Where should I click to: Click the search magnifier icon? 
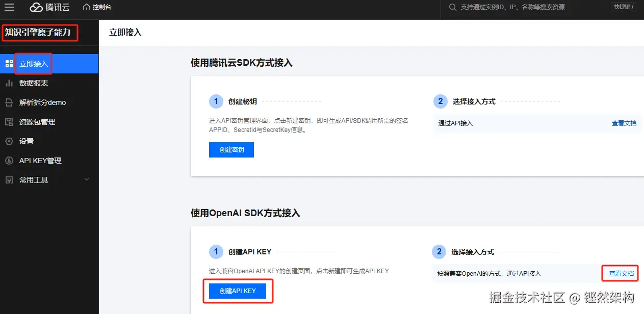452,7
